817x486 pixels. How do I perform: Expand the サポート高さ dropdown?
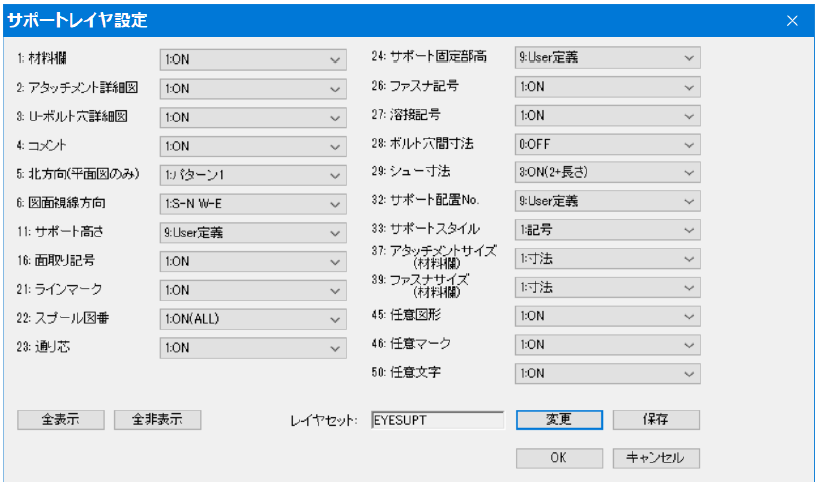click(x=253, y=233)
